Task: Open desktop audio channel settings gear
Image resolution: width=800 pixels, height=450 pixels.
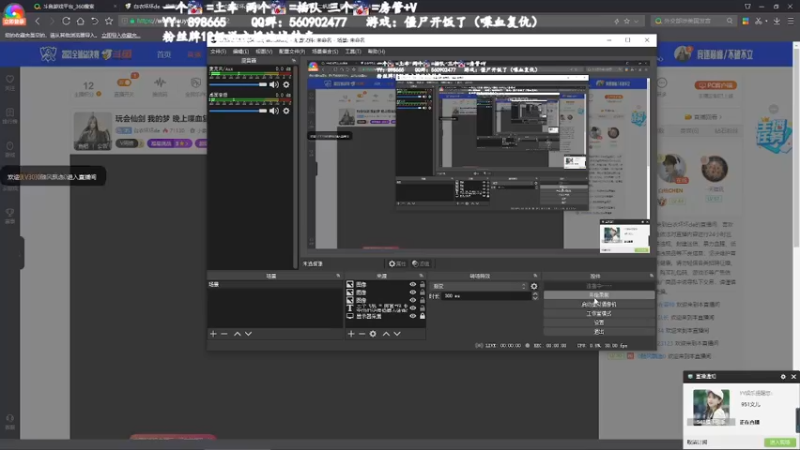Action: point(286,111)
